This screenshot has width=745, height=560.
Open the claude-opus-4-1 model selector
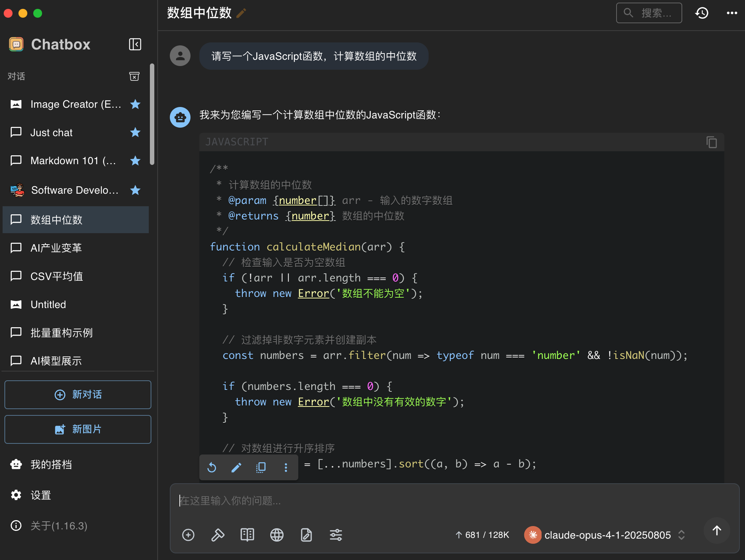point(605,535)
